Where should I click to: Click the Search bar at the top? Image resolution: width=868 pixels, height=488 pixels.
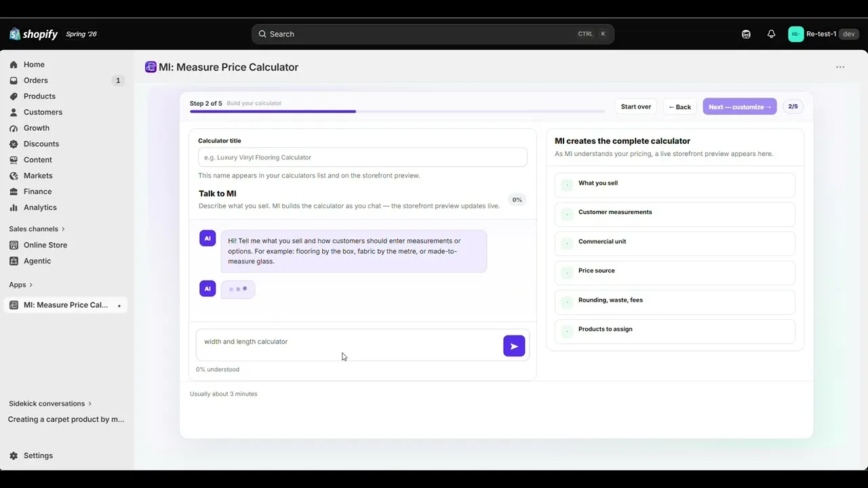point(433,34)
